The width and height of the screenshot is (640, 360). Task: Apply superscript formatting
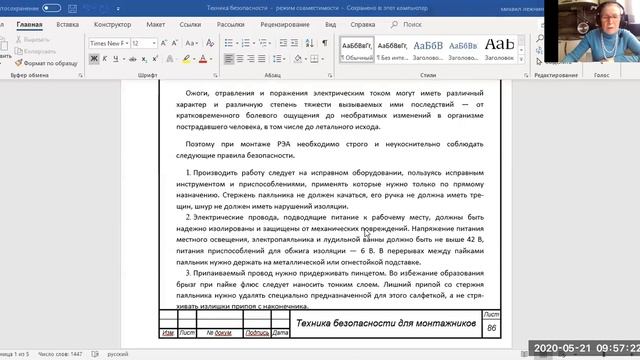155,59
